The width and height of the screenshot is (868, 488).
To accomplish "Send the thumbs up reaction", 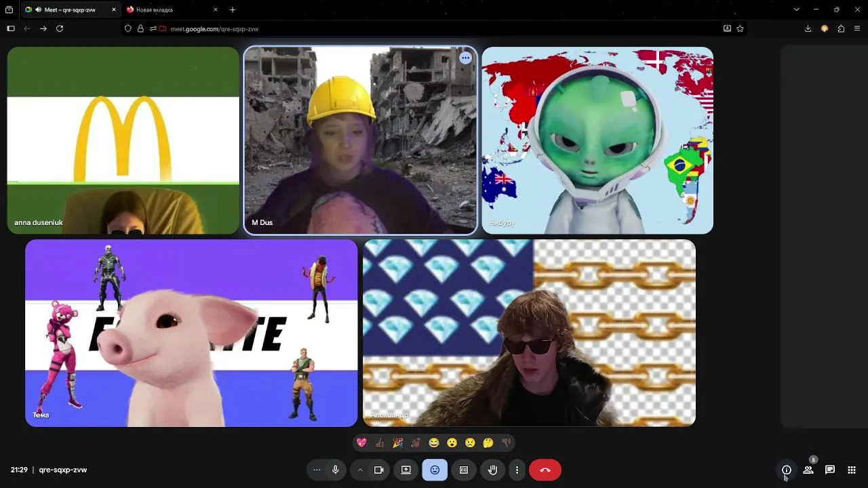I will (x=380, y=443).
